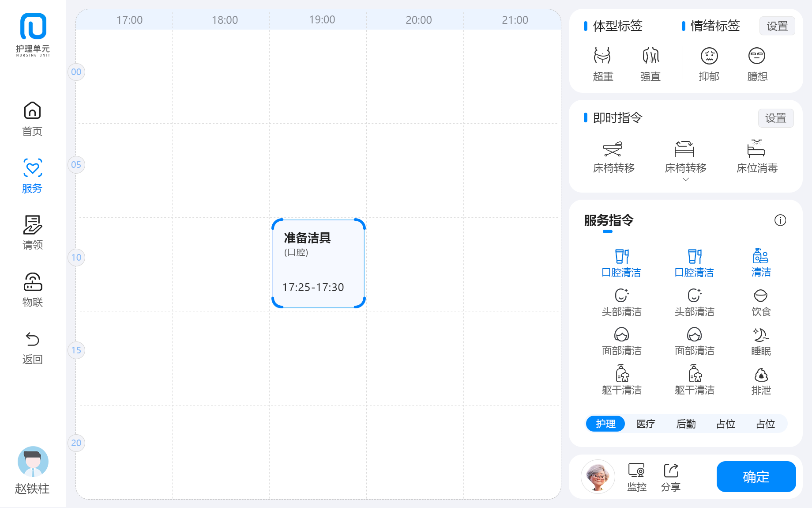Image resolution: width=812 pixels, height=508 pixels.
Task: Toggle the 抑郁 emotion tag
Action: pyautogui.click(x=709, y=56)
